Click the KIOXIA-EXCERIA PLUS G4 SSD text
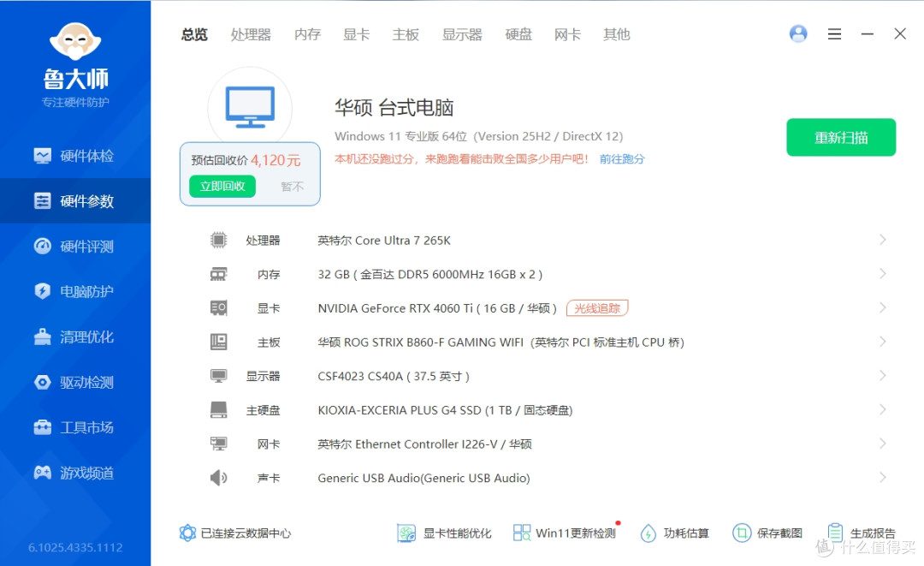This screenshot has height=566, width=924. point(446,410)
